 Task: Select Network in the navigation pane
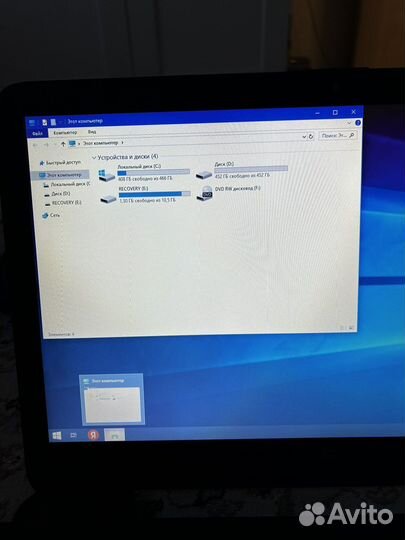point(51,215)
